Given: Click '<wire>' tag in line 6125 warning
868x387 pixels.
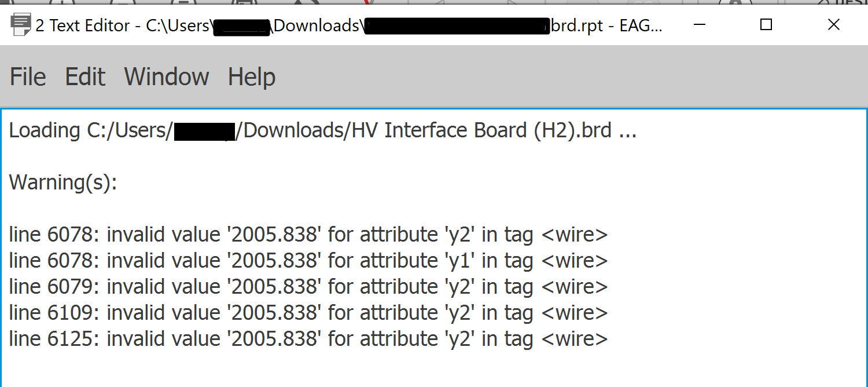Looking at the screenshot, I should [575, 339].
